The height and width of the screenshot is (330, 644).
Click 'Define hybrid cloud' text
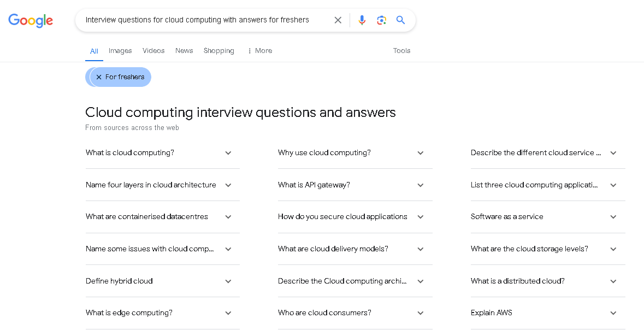pyautogui.click(x=119, y=281)
